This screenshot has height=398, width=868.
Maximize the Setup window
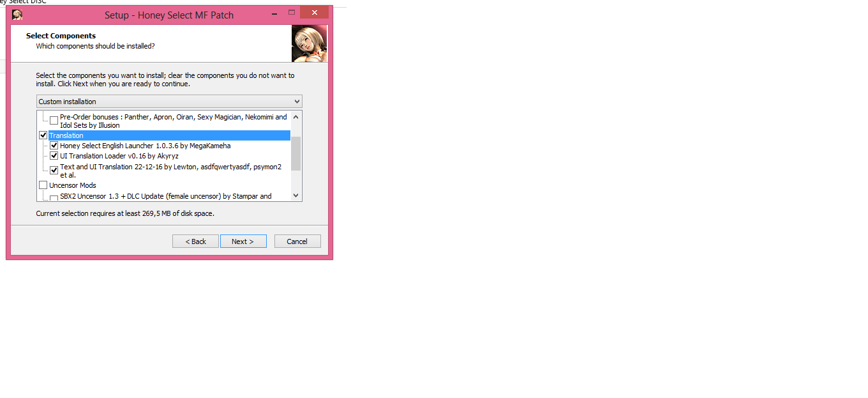(x=292, y=13)
